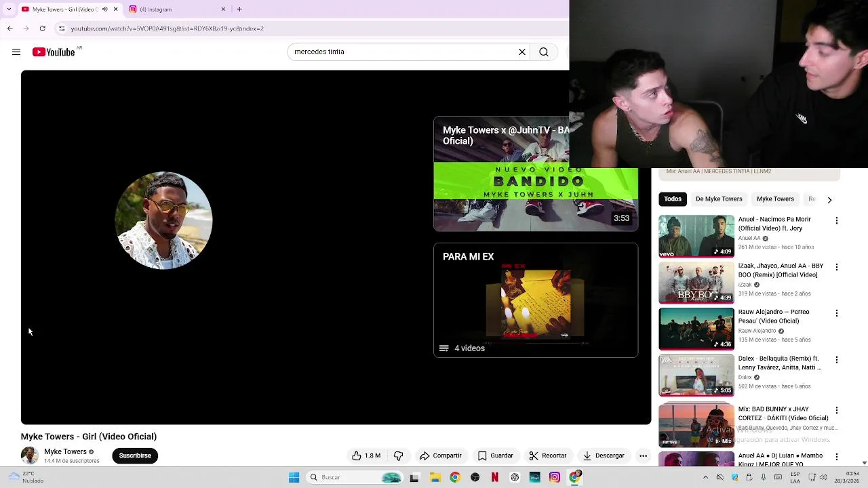View site information icon in address bar
This screenshot has height=488, width=868.
tap(62, 28)
